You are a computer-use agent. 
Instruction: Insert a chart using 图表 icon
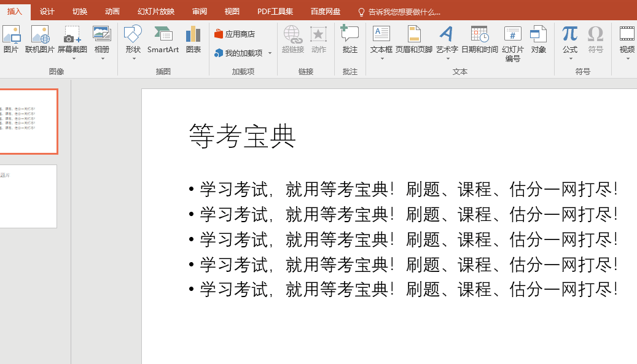[193, 34]
